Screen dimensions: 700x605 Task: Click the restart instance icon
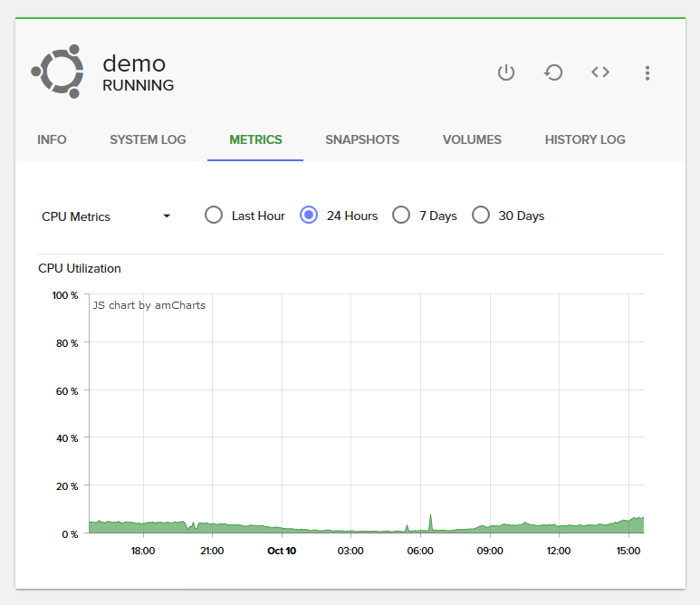[553, 72]
